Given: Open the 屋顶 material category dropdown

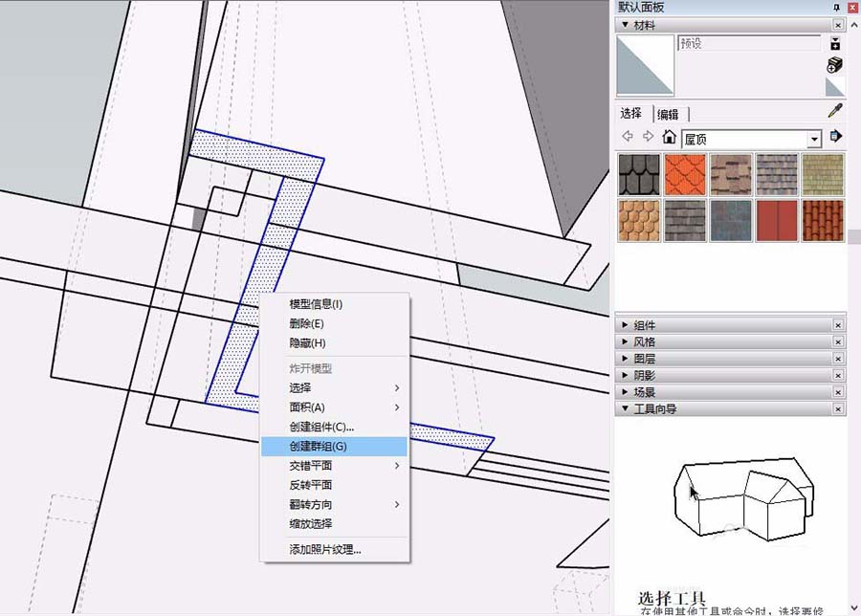Looking at the screenshot, I should click(x=813, y=140).
